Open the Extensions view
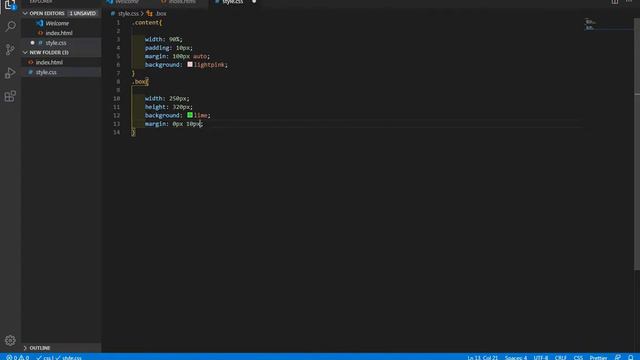The height and width of the screenshot is (360, 640). coord(10,96)
